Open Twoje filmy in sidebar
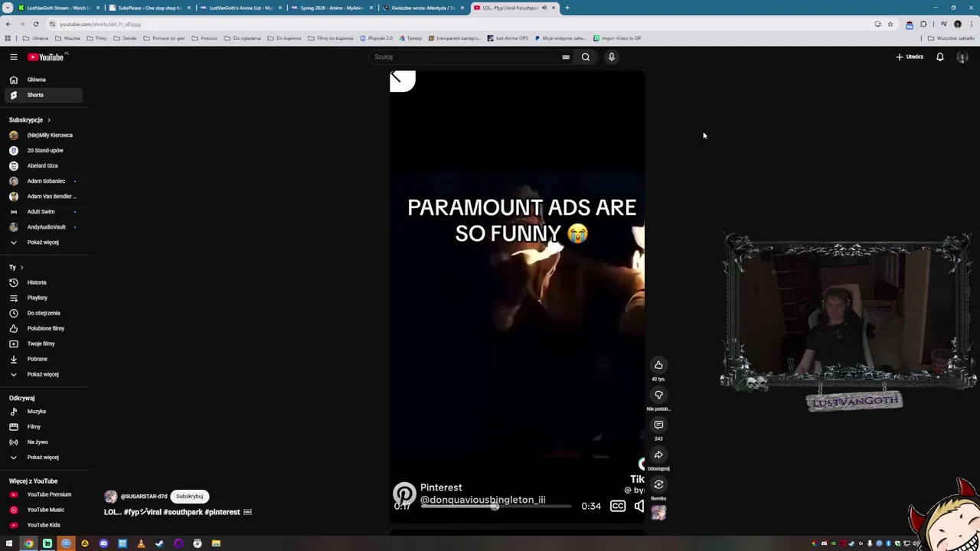This screenshot has width=980, height=551. coord(44,344)
